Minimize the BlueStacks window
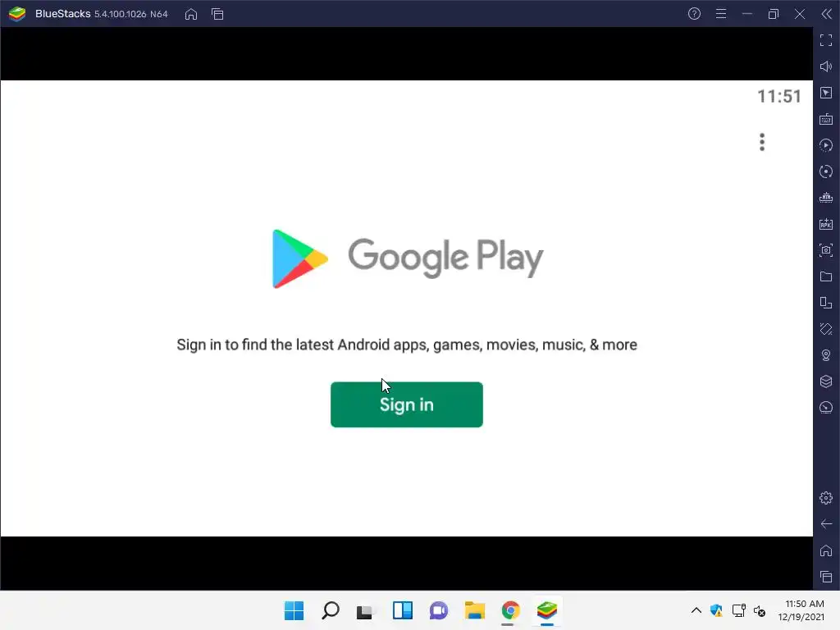Image resolution: width=840 pixels, height=630 pixels. (x=747, y=14)
